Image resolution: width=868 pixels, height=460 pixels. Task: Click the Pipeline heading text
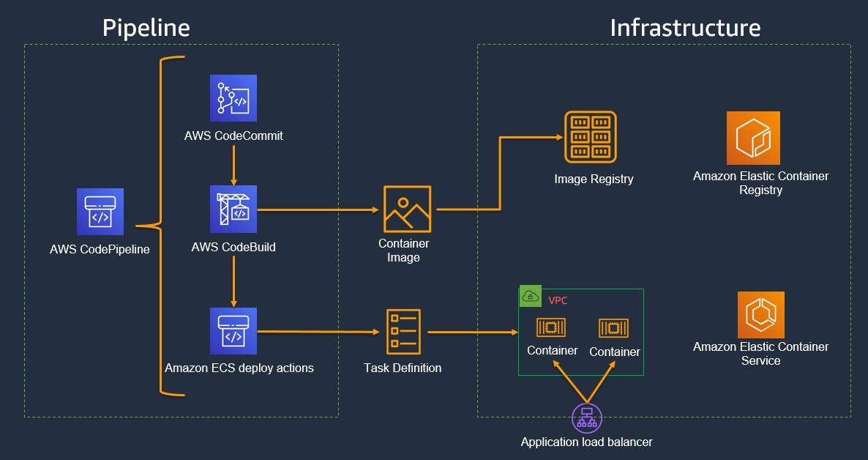pyautogui.click(x=146, y=27)
